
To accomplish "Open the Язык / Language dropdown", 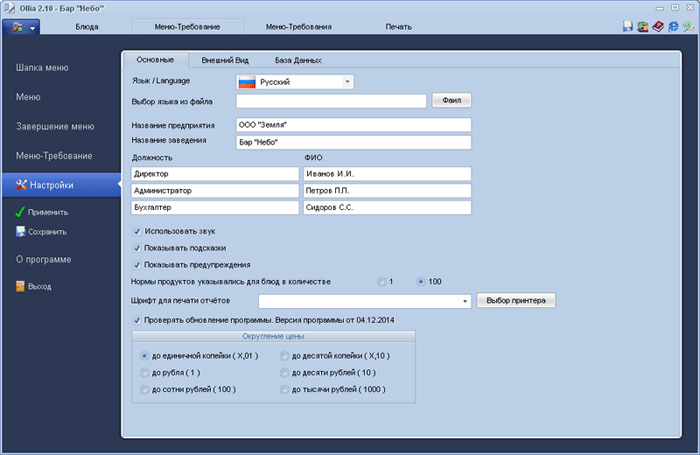I will coord(346,81).
